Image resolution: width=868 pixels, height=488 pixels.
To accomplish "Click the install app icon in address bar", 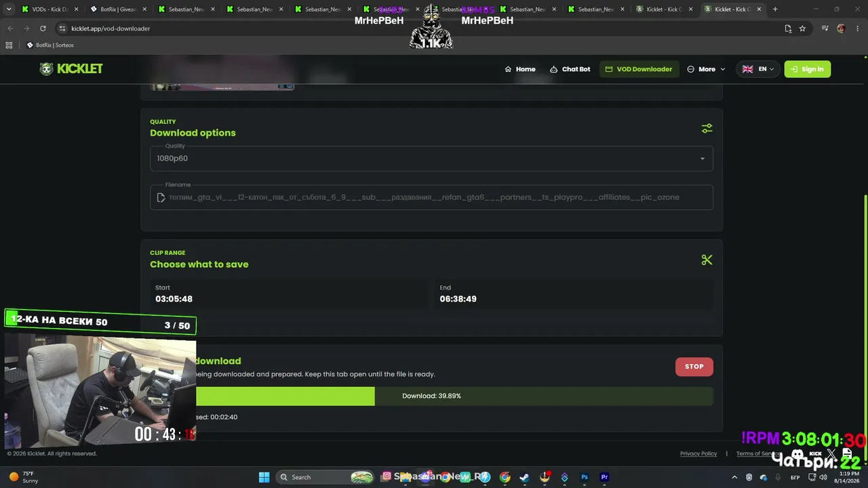I will point(788,28).
